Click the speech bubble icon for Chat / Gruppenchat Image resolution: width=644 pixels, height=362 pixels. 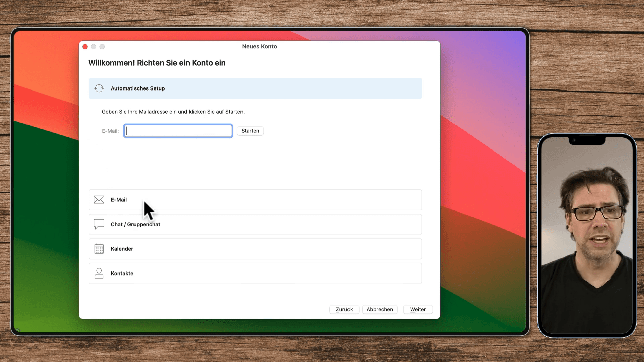(99, 224)
